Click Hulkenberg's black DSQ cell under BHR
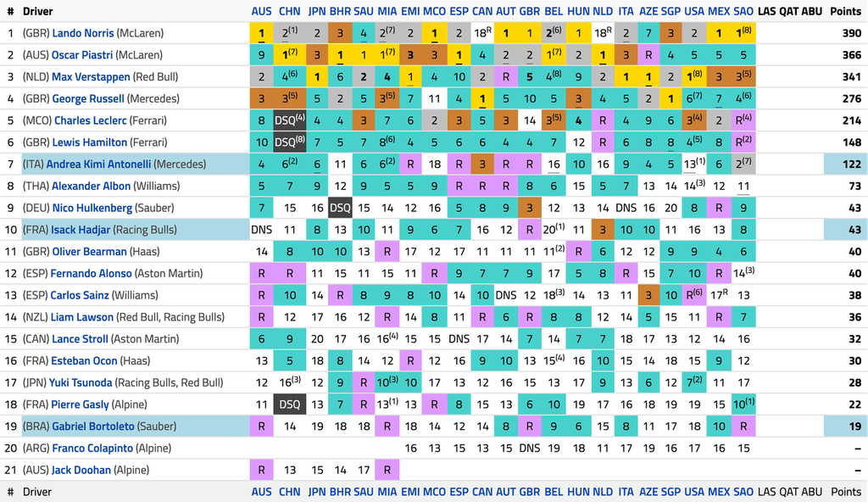The height and width of the screenshot is (502, 868). pyautogui.click(x=340, y=208)
